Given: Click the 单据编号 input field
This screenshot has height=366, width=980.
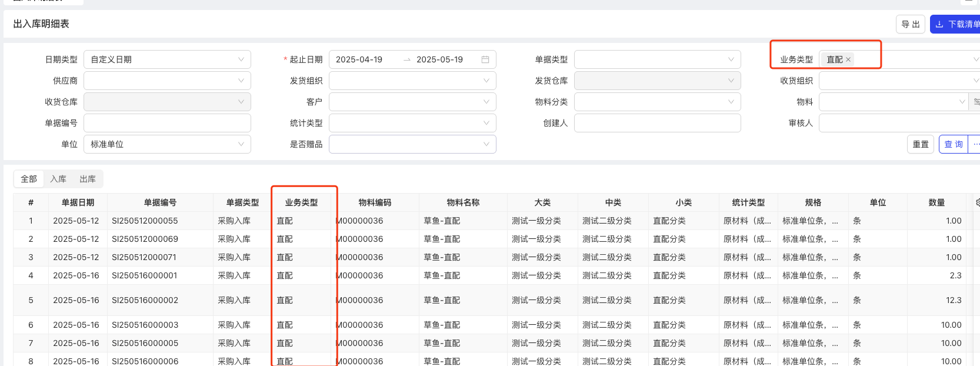Looking at the screenshot, I should click(167, 123).
